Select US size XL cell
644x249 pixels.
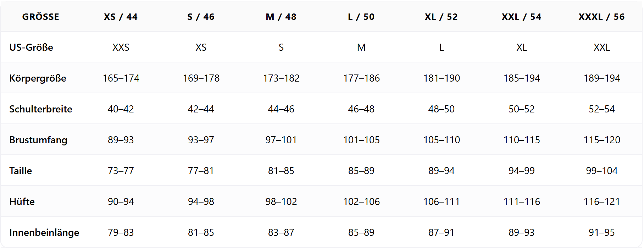tap(521, 47)
